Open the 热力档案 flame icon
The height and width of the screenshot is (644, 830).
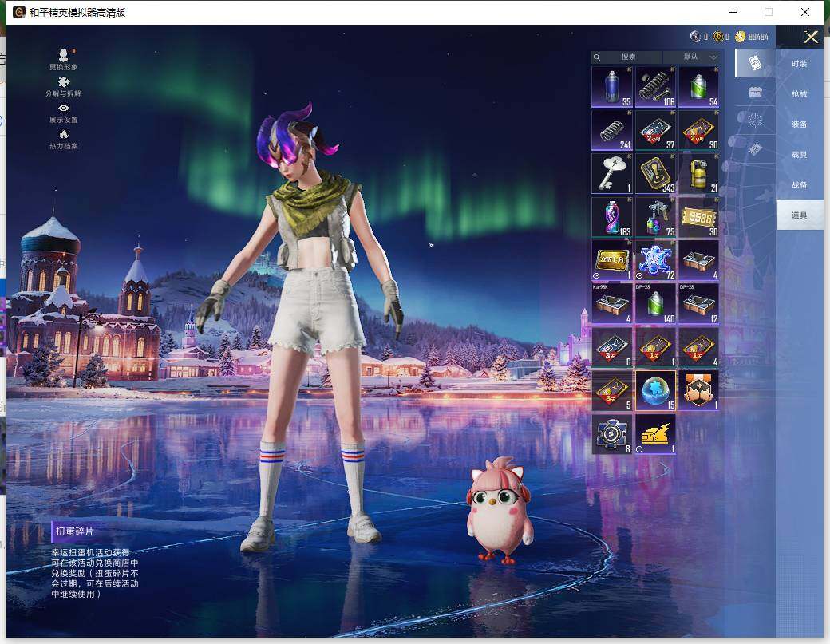(64, 134)
